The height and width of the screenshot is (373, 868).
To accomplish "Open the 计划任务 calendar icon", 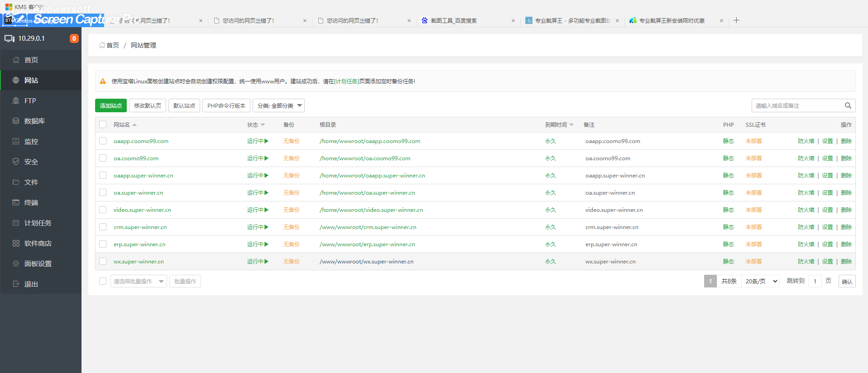I will click(x=16, y=223).
